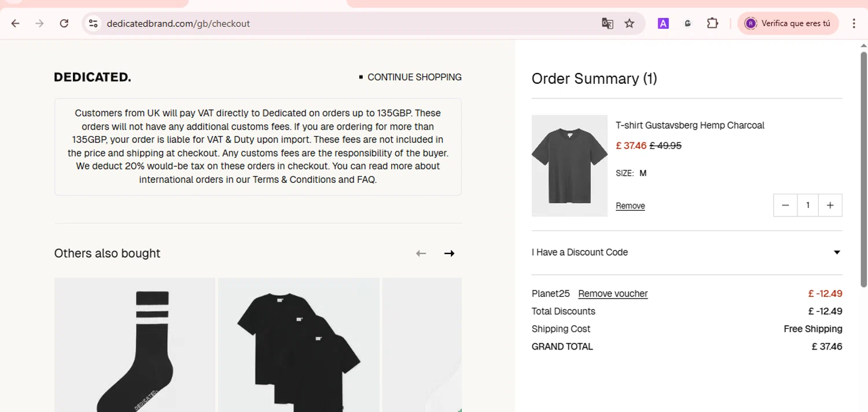Click the address bar URL
Viewport: 868px width, 412px height.
pos(178,24)
